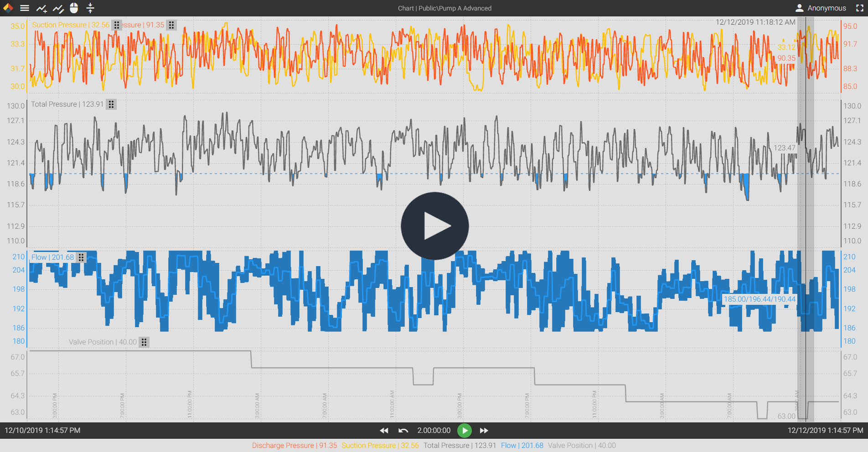This screenshot has width=868, height=452.
Task: Click the 2.00:00:00 time span field
Action: pos(434,431)
